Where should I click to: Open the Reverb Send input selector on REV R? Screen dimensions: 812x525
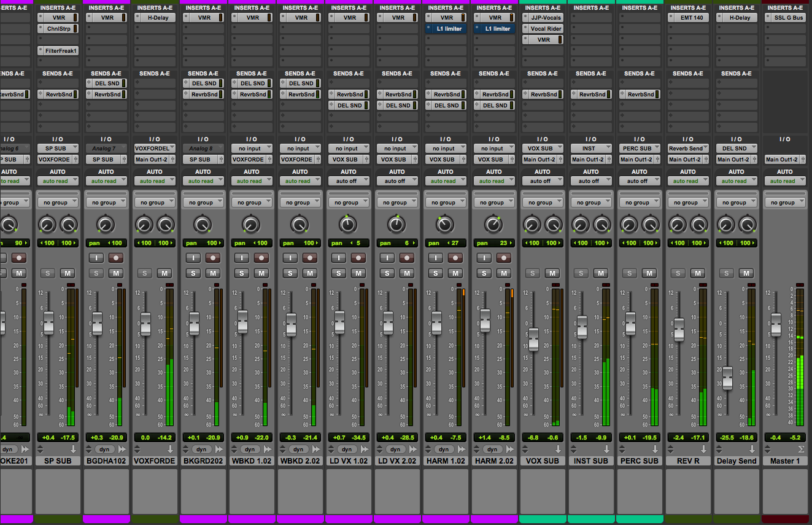coord(687,149)
